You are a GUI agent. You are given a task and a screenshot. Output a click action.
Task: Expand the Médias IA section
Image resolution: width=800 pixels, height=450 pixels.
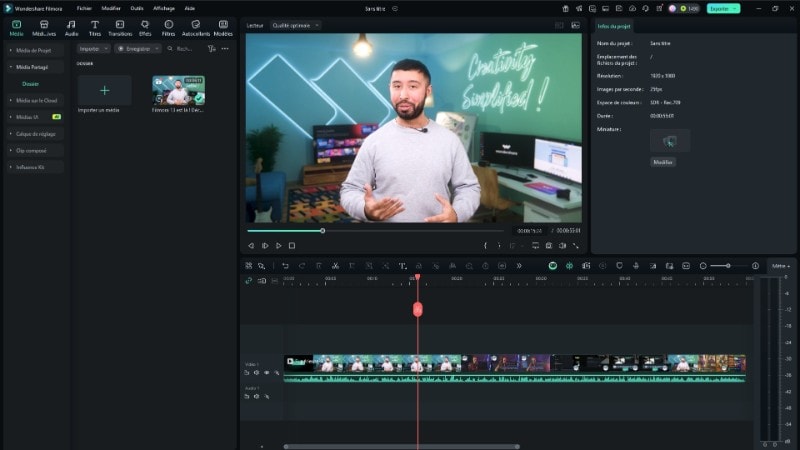(35, 117)
